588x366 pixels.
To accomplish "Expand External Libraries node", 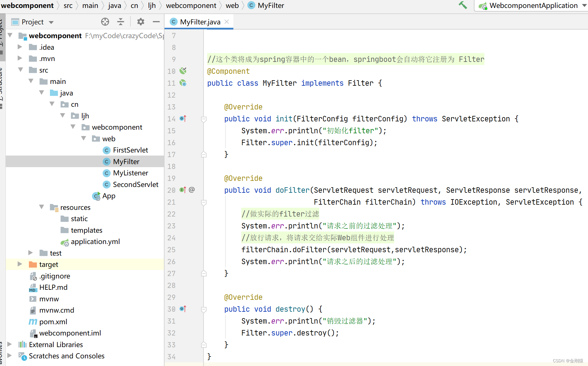I will pos(9,344).
